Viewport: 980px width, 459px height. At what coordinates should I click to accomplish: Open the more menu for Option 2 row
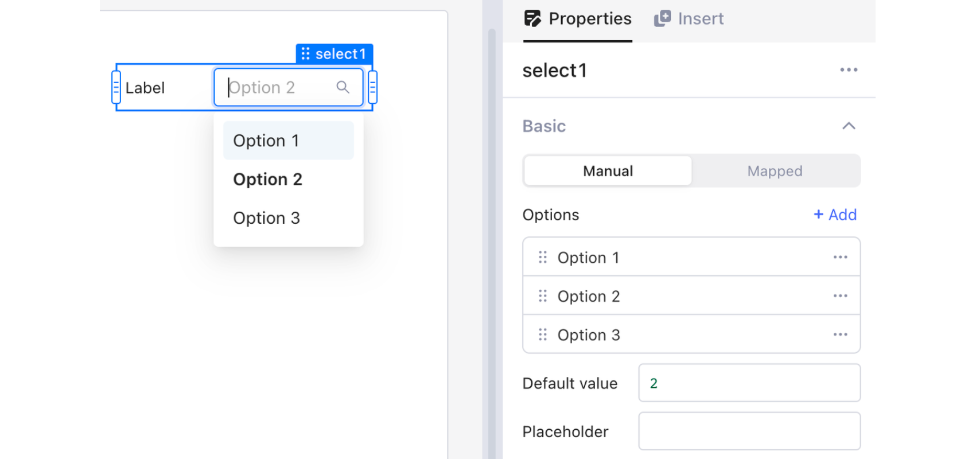coord(840,296)
